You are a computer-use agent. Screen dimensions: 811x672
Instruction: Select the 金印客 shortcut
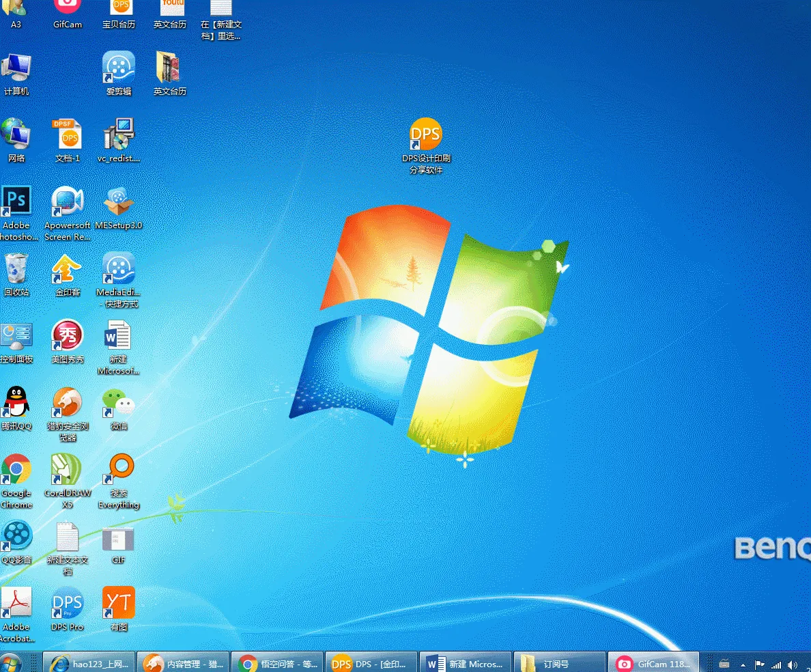point(67,275)
